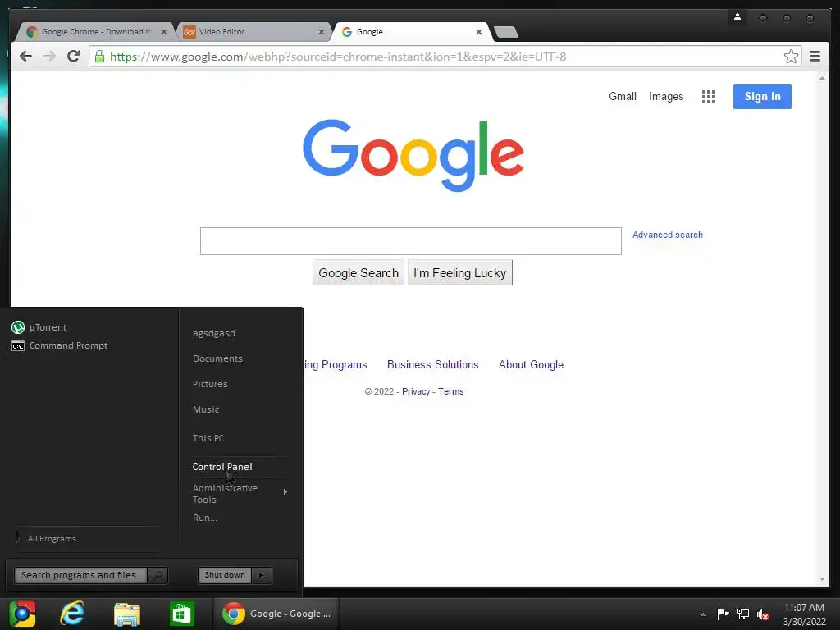The height and width of the screenshot is (630, 840).
Task: Open File Explorer from the taskbar
Action: (x=127, y=614)
